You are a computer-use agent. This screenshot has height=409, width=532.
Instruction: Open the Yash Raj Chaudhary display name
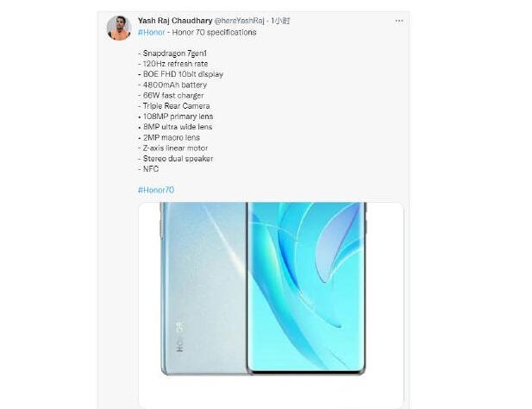click(x=175, y=21)
